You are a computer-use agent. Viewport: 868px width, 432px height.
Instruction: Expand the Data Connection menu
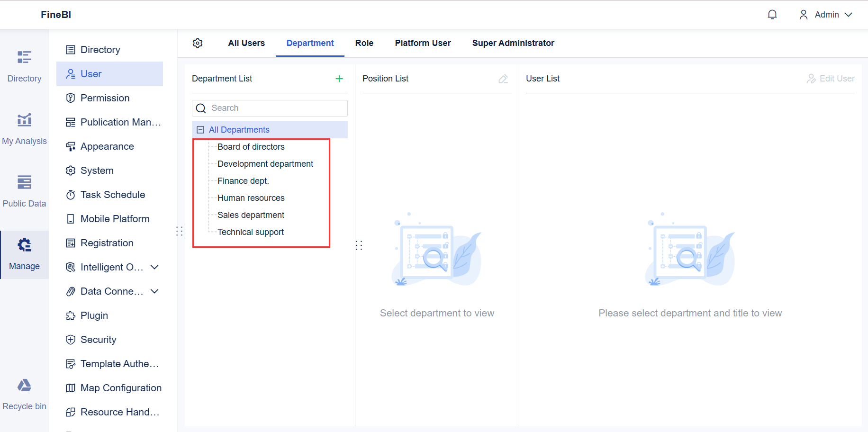[154, 291]
